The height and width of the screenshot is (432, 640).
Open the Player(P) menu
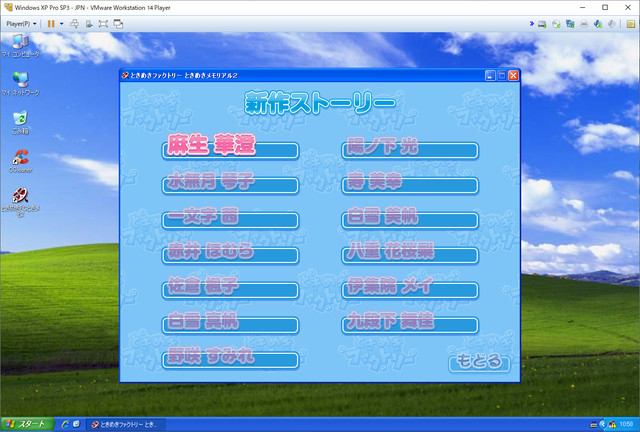pos(21,24)
